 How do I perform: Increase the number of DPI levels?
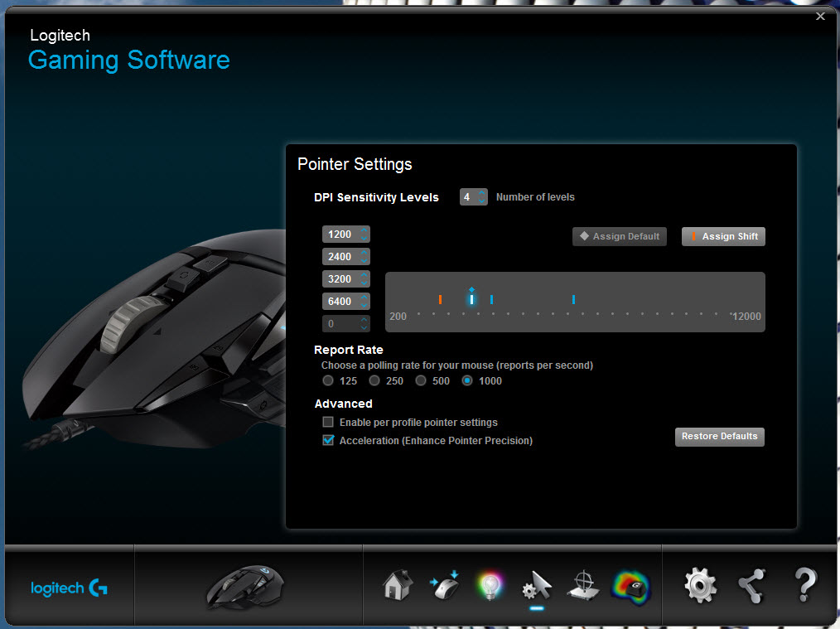(481, 193)
